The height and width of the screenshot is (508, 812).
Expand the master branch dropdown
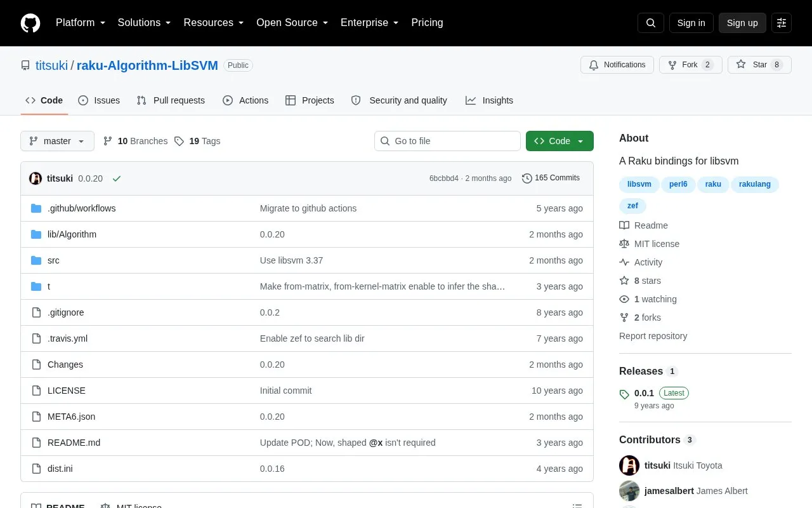coord(57,141)
